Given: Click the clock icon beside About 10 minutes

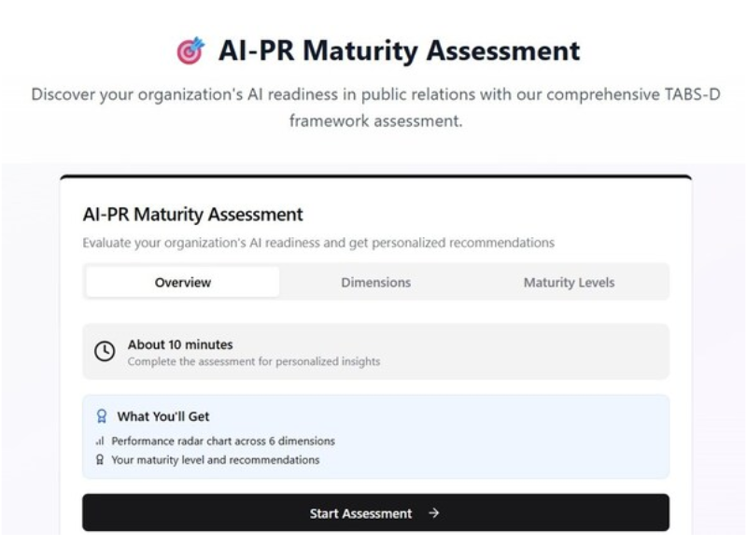Looking at the screenshot, I should (x=105, y=352).
